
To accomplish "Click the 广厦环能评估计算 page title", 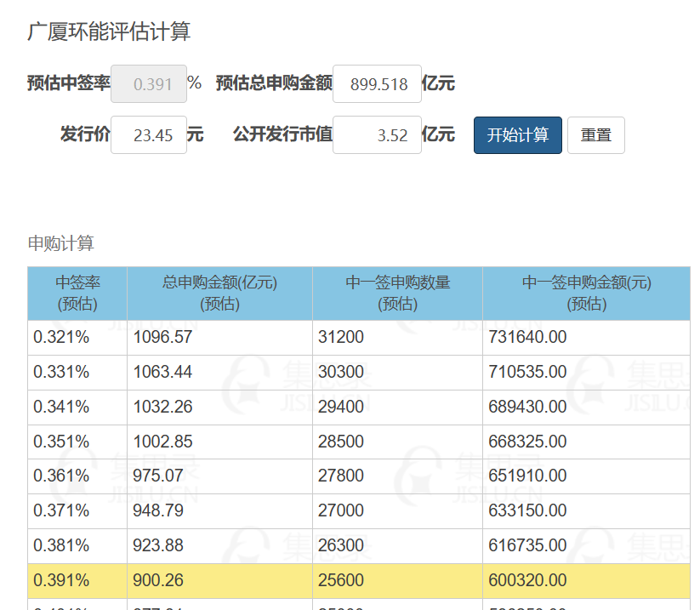I will tap(109, 32).
